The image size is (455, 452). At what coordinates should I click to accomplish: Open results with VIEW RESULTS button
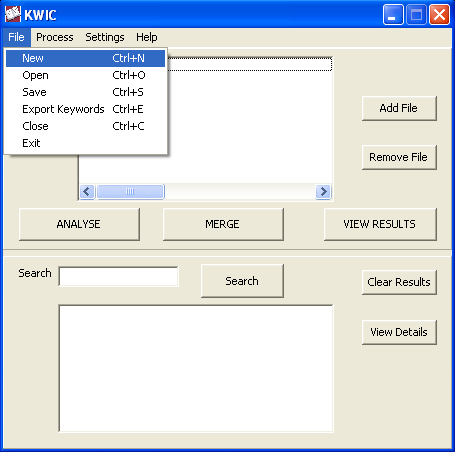(x=380, y=224)
